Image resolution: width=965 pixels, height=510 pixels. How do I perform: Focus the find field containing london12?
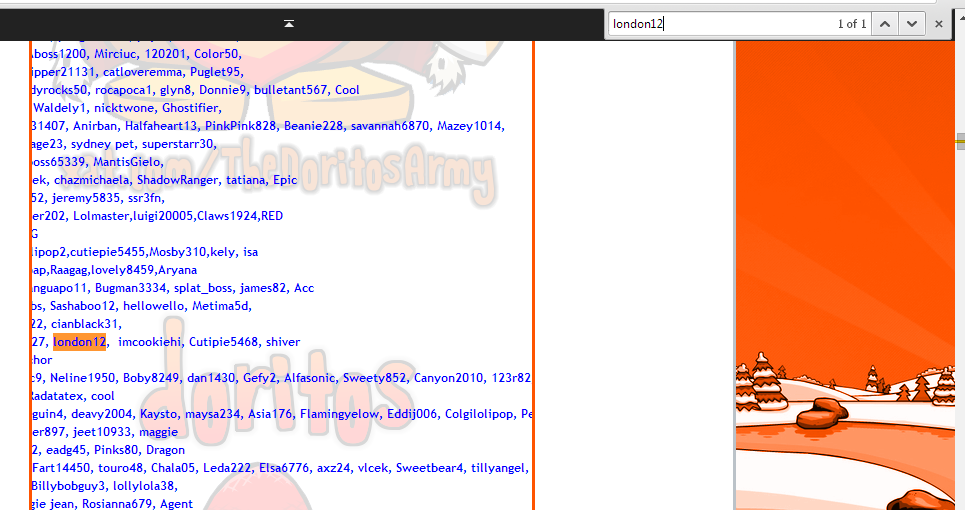tap(720, 23)
